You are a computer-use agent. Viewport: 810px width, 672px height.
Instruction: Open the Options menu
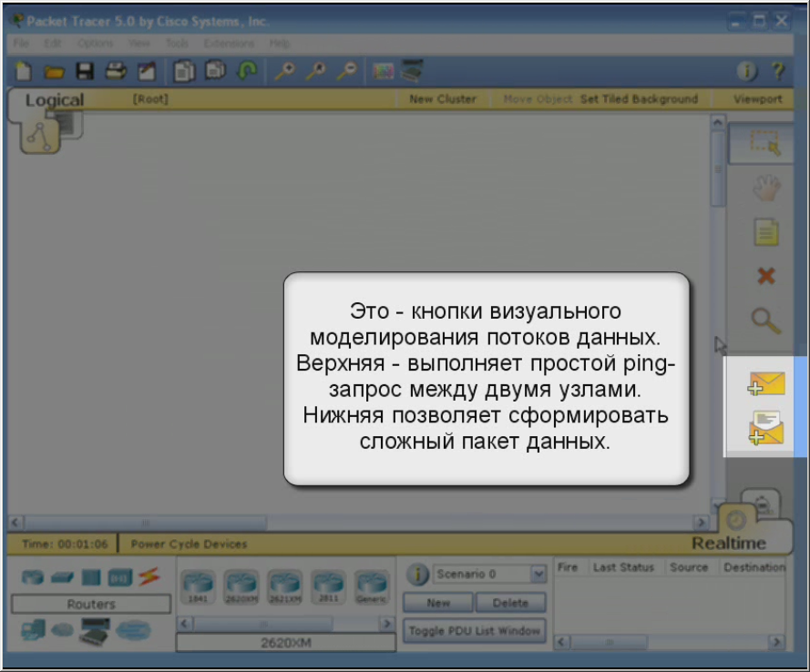click(95, 43)
